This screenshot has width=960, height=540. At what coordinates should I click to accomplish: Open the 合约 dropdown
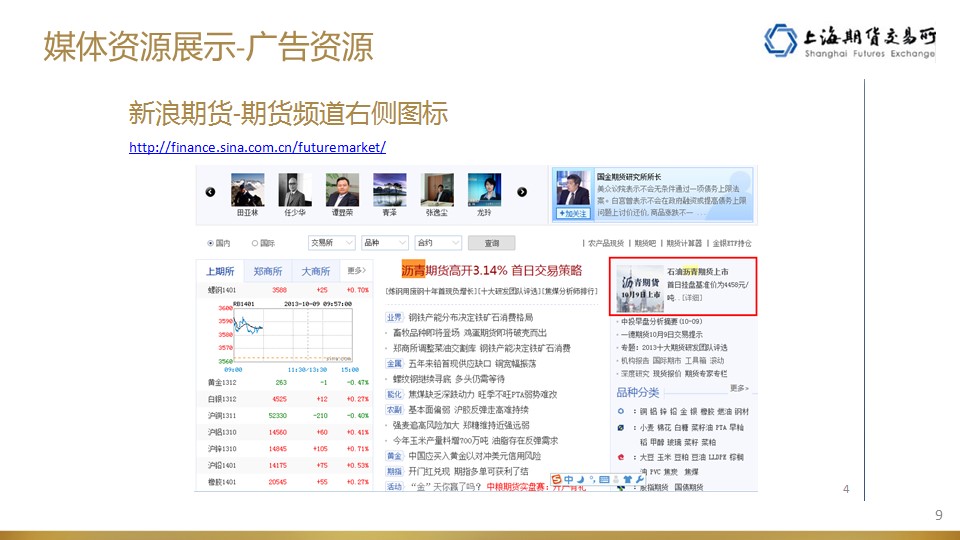[438, 243]
